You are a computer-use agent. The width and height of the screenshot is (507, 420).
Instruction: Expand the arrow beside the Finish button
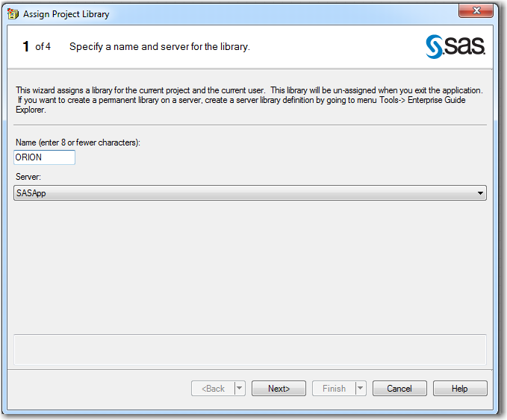pyautogui.click(x=361, y=389)
